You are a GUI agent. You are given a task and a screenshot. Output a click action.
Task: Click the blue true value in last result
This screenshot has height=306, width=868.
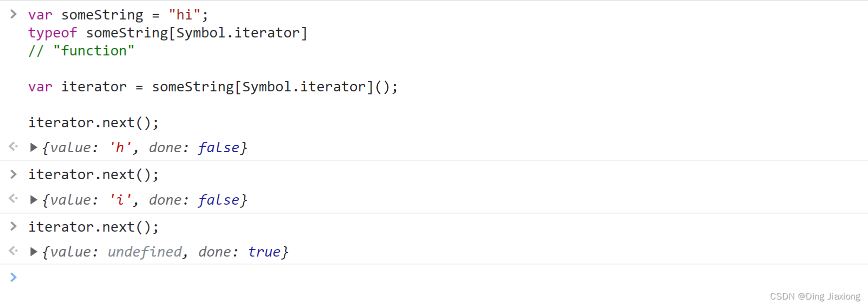pyautogui.click(x=264, y=252)
